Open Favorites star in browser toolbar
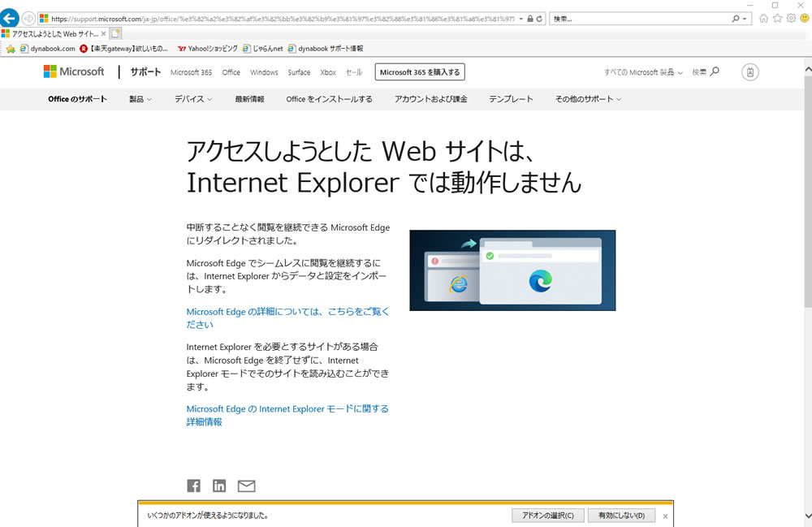 point(777,18)
